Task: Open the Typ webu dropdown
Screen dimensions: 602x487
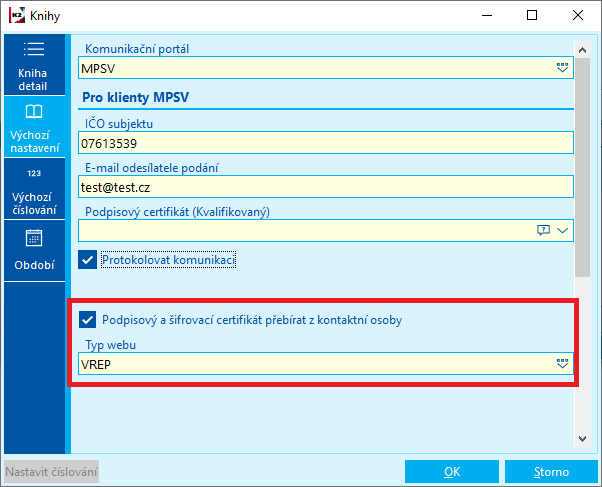Action: click(x=562, y=364)
